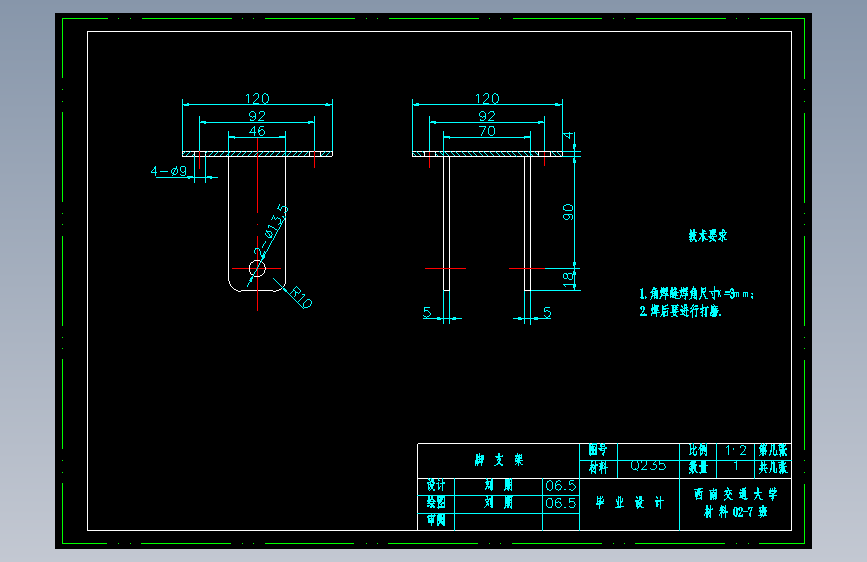Select the "毕业设计" title block text
The width and height of the screenshot is (867, 562).
coord(629,503)
